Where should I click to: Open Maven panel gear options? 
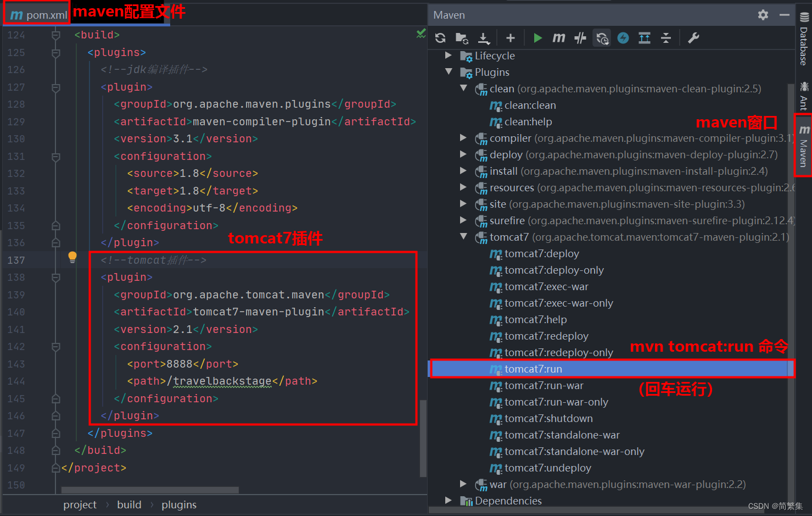point(763,15)
